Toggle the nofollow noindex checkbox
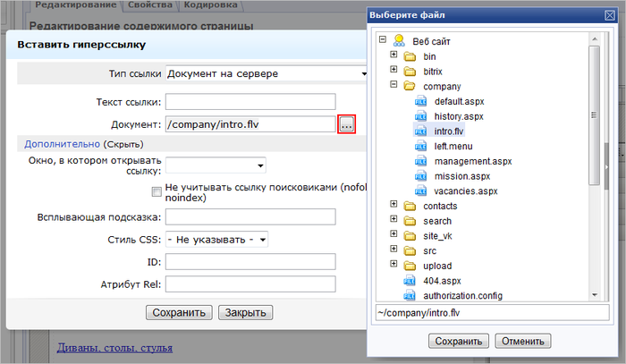626x364 pixels. pyautogui.click(x=156, y=192)
